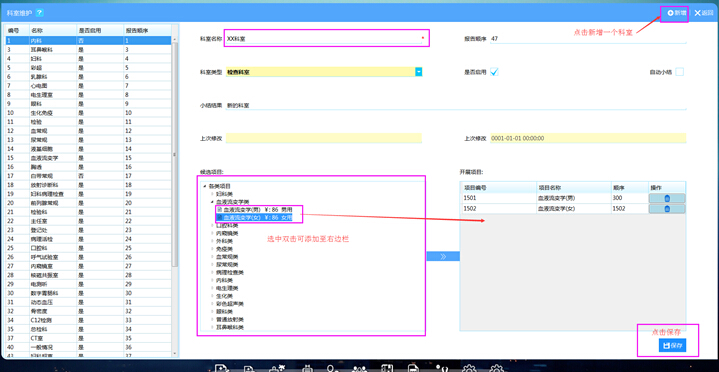Screen dimensions: 719x372
Task: Select the 耳鼻喉科类 tree item
Action: [230, 327]
